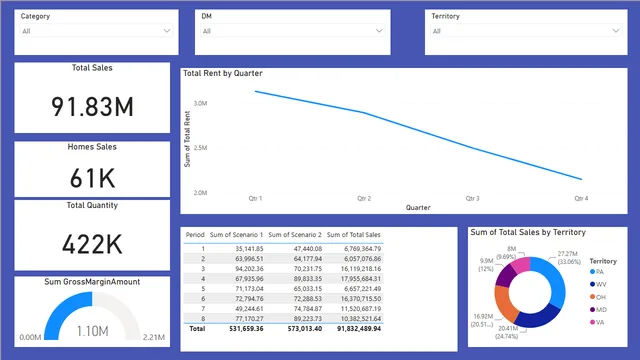Screen dimensions: 640x360
Task: Select cell 35,141.85 in Period 1
Action: [249, 249]
